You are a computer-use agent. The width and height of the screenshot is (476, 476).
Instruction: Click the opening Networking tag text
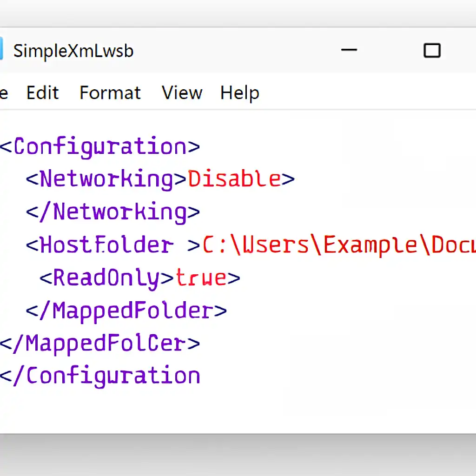106,179
